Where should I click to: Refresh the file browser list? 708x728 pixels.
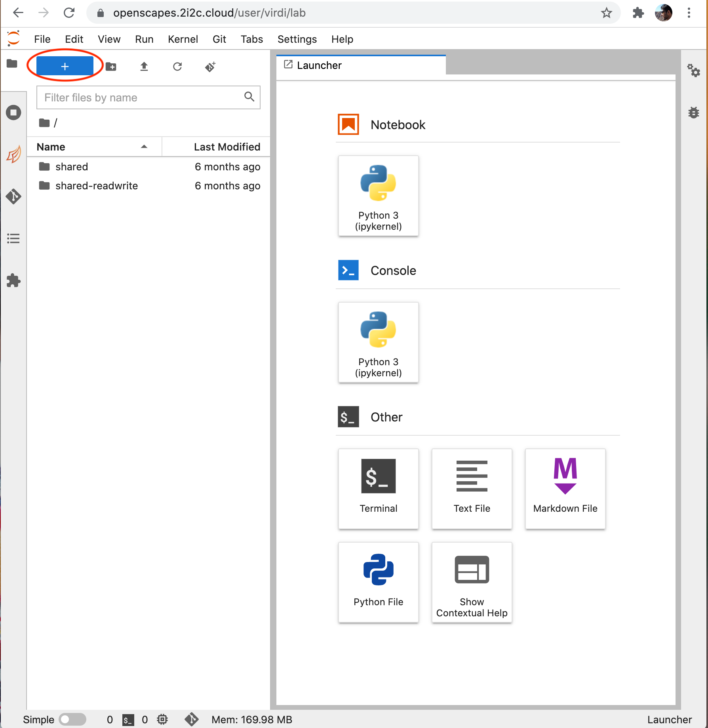pyautogui.click(x=177, y=67)
